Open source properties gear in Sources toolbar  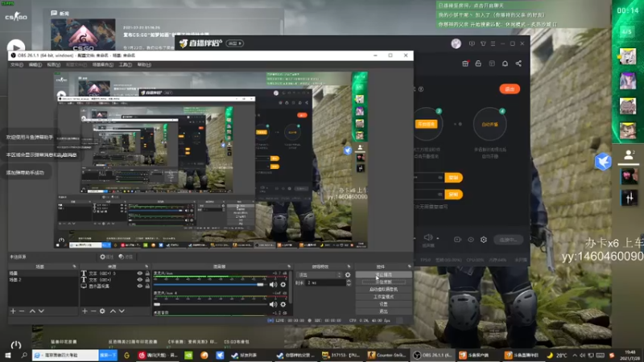[x=103, y=311]
